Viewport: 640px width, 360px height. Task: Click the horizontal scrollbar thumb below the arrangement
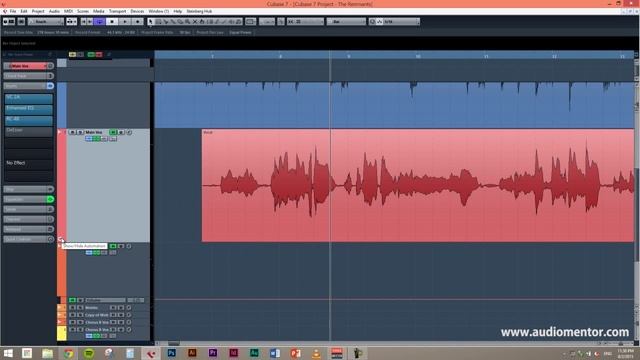tap(173, 343)
